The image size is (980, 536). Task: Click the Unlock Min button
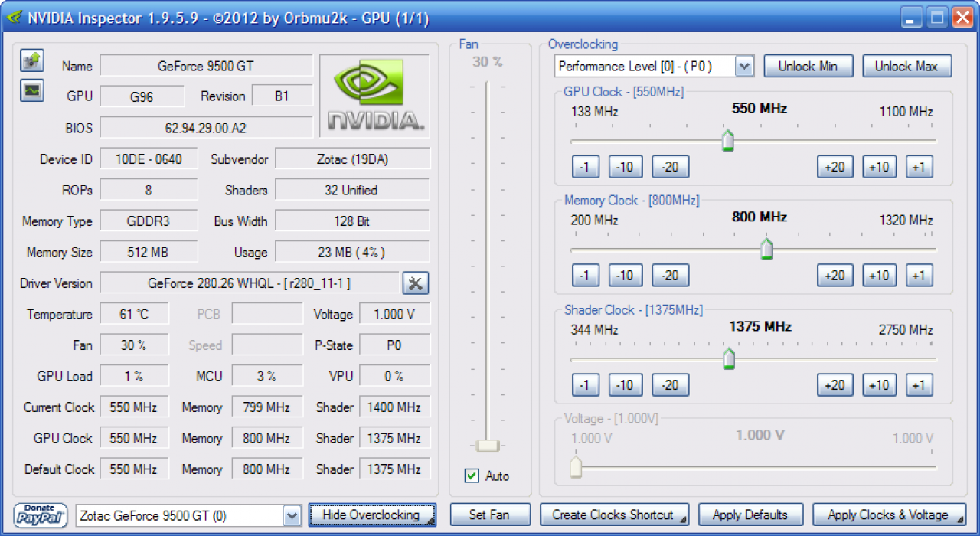point(808,67)
